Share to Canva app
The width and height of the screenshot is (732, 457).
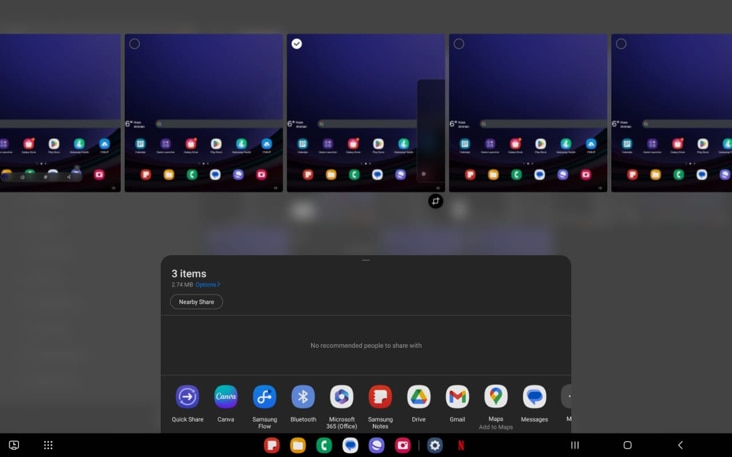point(225,397)
